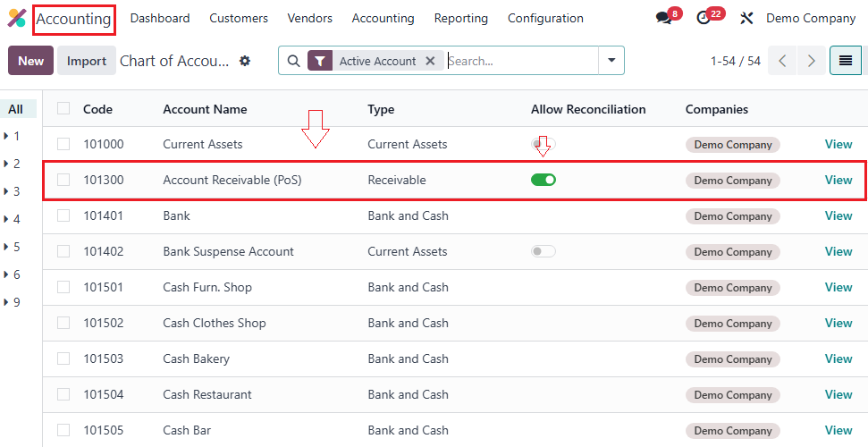Image resolution: width=868 pixels, height=447 pixels.
Task: Open the discuss messages icon
Action: click(663, 19)
